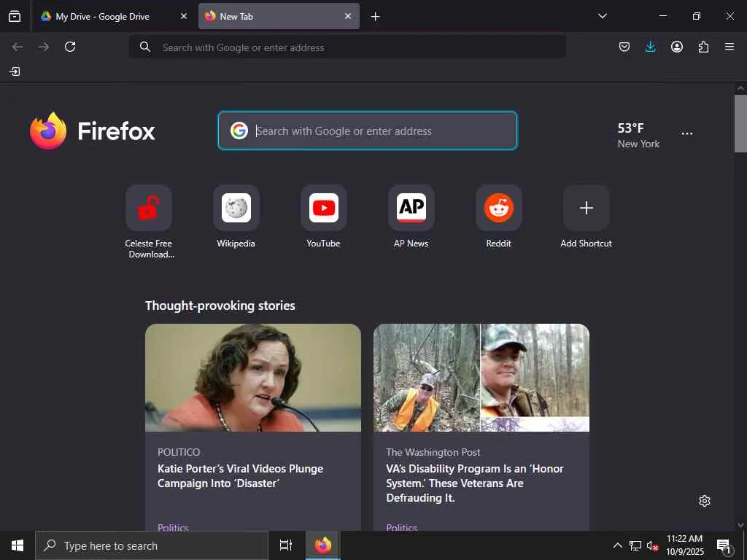Open the Katie Porter story thumbnail
The width and height of the screenshot is (747, 560).
tap(253, 378)
